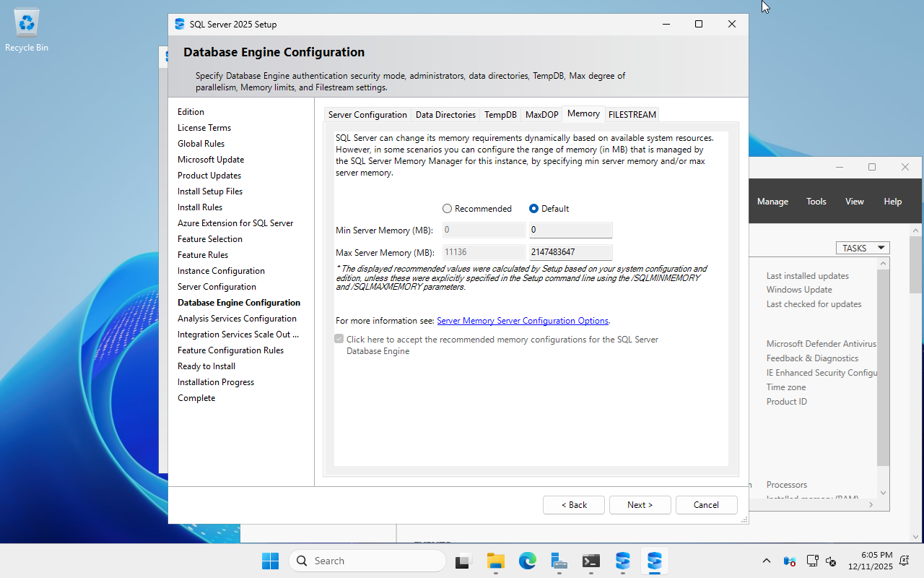Open the Manage menu in Server Manager
The width and height of the screenshot is (924, 578).
point(772,202)
